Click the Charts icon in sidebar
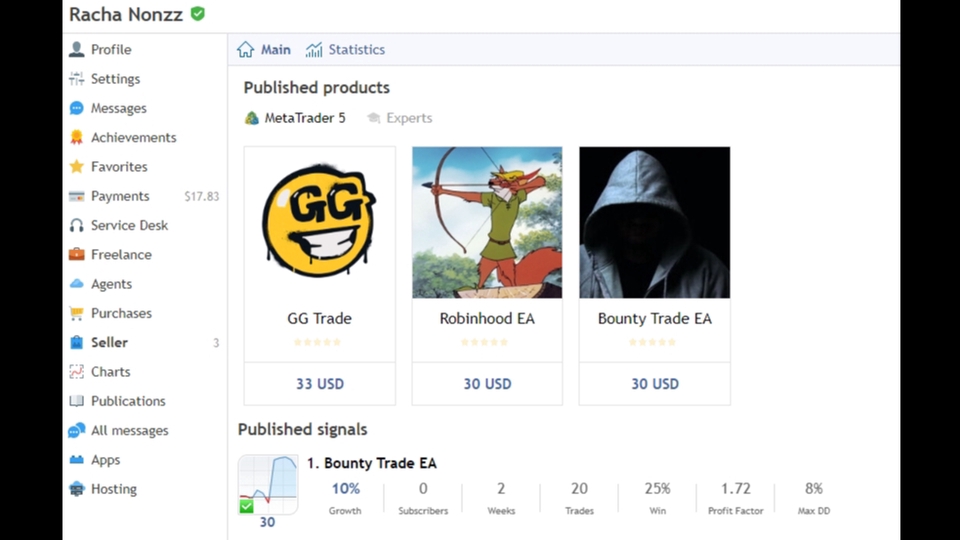 pyautogui.click(x=77, y=372)
